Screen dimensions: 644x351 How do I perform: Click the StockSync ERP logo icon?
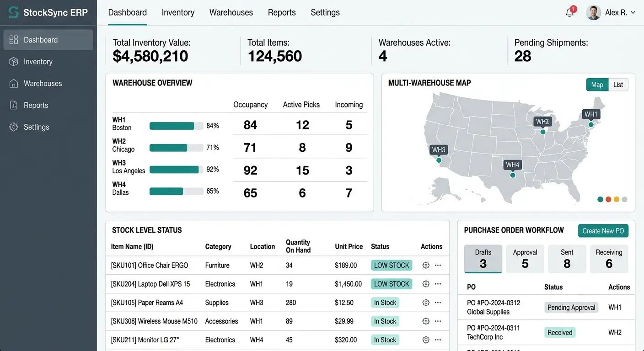[x=13, y=12]
